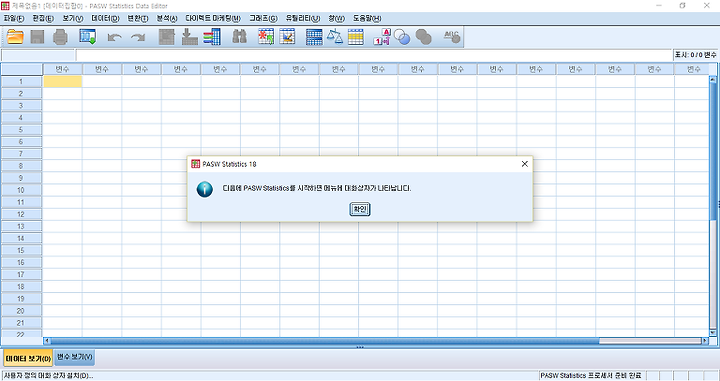The width and height of the screenshot is (720, 381).
Task: Switch to the 변수 보기 tab
Action: [74, 357]
